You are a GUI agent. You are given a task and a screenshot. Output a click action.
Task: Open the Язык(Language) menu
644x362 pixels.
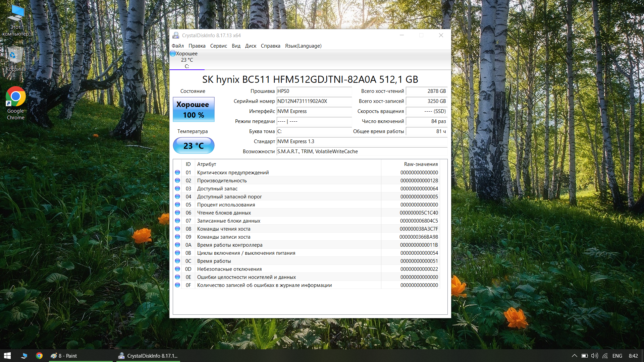click(x=303, y=46)
